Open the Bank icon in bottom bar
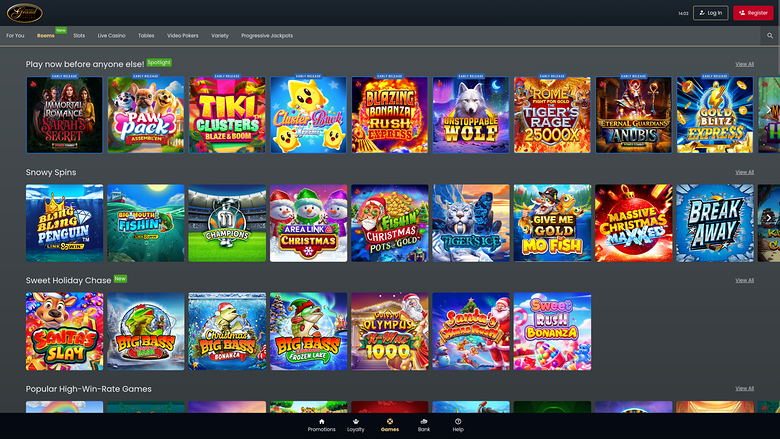Viewport: 780px width, 439px height. click(x=424, y=421)
